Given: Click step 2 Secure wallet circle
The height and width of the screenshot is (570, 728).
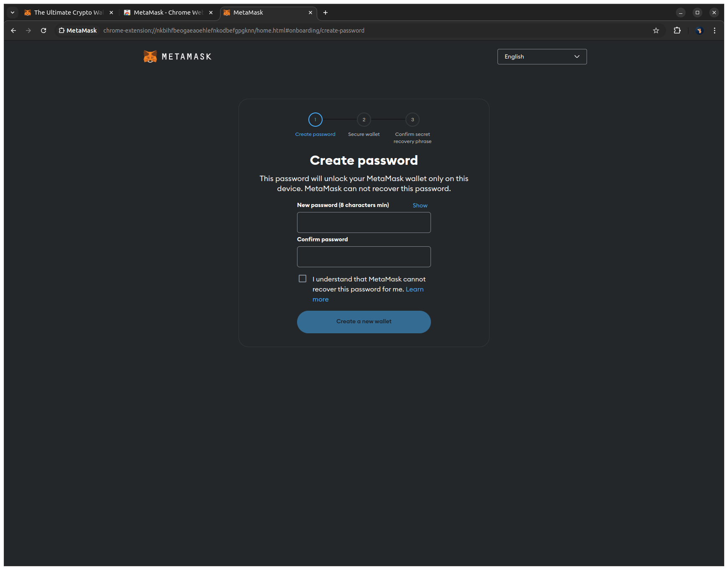Looking at the screenshot, I should (364, 120).
